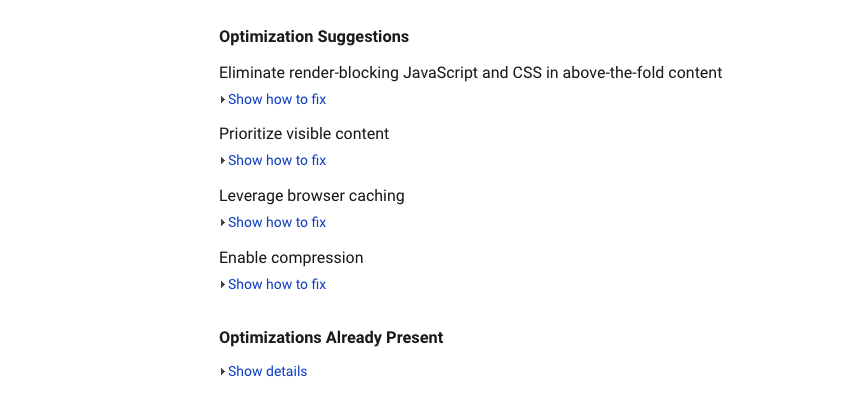Click the Optimizations Already Present heading
The width and height of the screenshot is (855, 399).
tap(331, 337)
